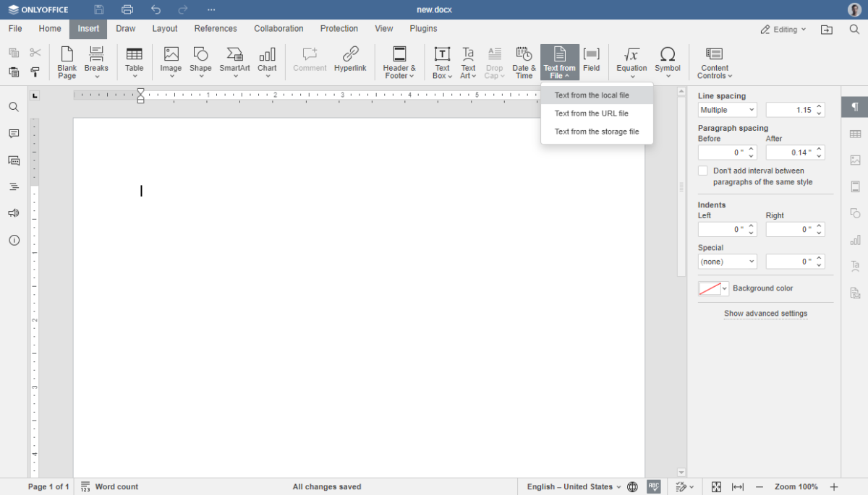Screen dimensions: 868x495
Task: Switch to the References tab
Action: (216, 29)
